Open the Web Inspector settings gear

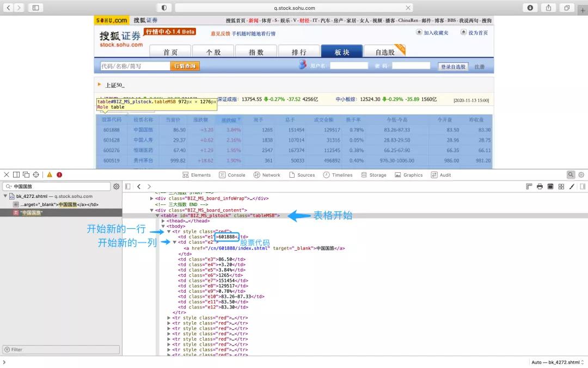tap(581, 174)
